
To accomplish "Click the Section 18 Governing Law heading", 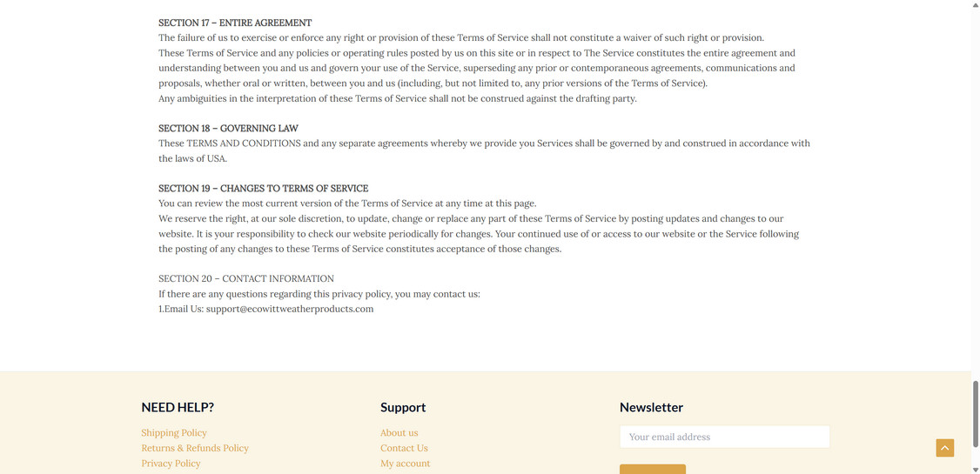I will pyautogui.click(x=228, y=128).
